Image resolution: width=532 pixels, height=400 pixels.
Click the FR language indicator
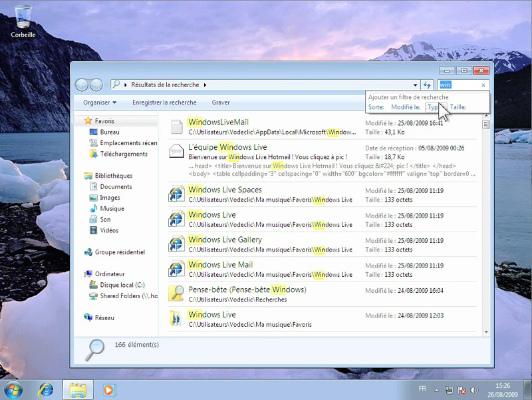[x=422, y=389]
